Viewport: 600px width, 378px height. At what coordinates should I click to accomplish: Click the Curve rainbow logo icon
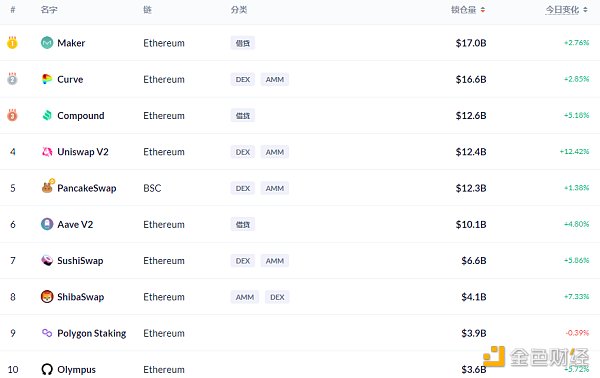click(x=47, y=79)
